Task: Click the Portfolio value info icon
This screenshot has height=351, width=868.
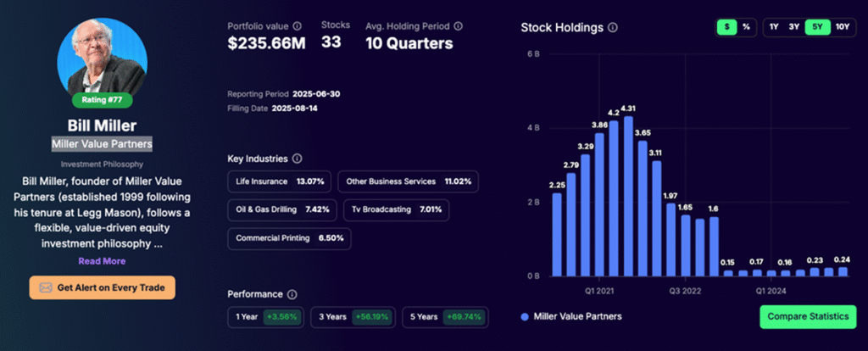Action: coord(298,26)
